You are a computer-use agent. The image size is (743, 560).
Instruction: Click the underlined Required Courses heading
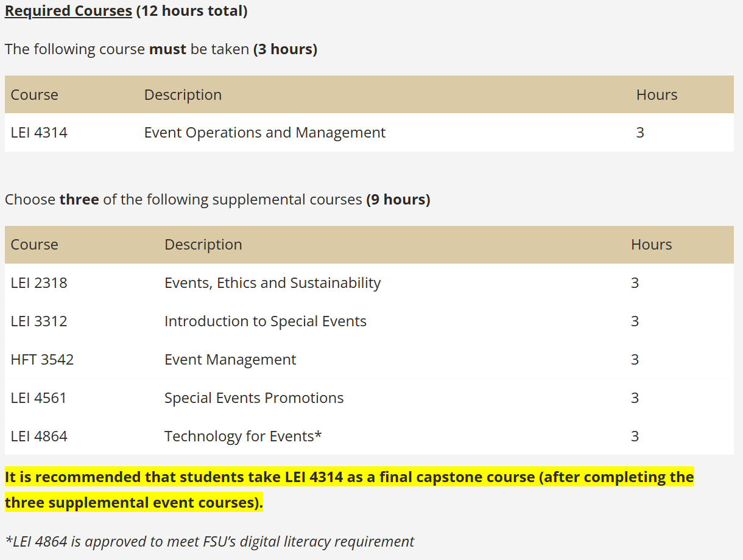pos(68,12)
